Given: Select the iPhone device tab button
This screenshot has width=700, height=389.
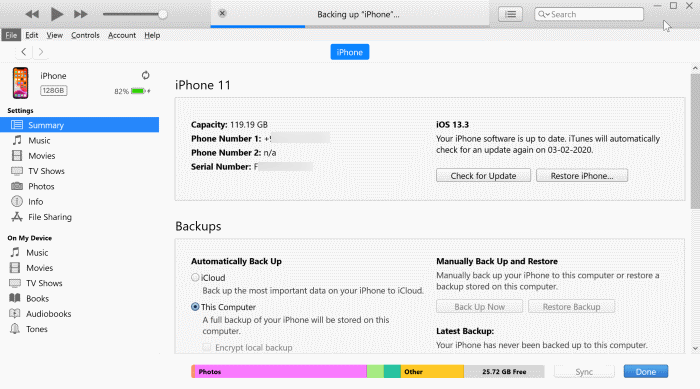Looking at the screenshot, I should coord(350,52).
